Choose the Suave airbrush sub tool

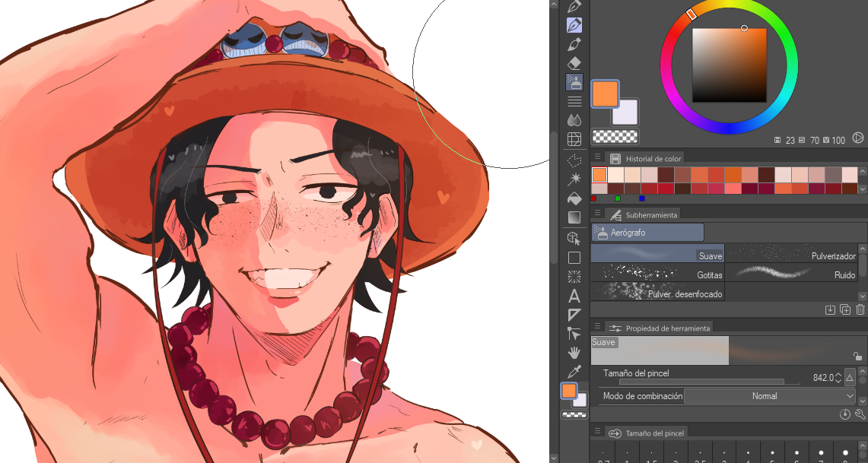[x=657, y=253]
